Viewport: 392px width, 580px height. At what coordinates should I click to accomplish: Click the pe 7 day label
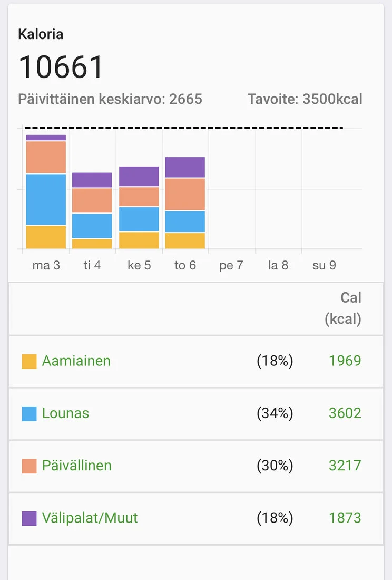click(231, 265)
